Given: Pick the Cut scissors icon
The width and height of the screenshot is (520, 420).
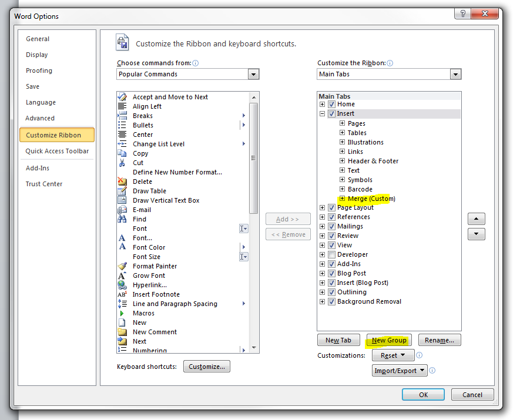Looking at the screenshot, I should click(x=122, y=163).
